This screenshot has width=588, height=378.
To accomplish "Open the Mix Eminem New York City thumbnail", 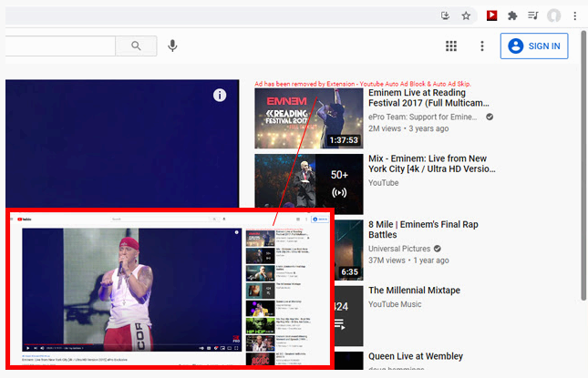I will [309, 184].
